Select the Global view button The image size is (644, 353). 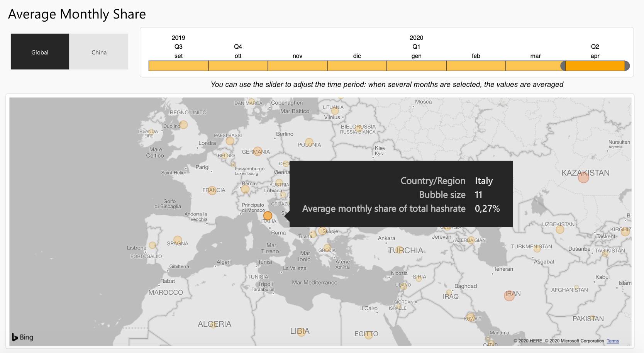click(x=40, y=52)
